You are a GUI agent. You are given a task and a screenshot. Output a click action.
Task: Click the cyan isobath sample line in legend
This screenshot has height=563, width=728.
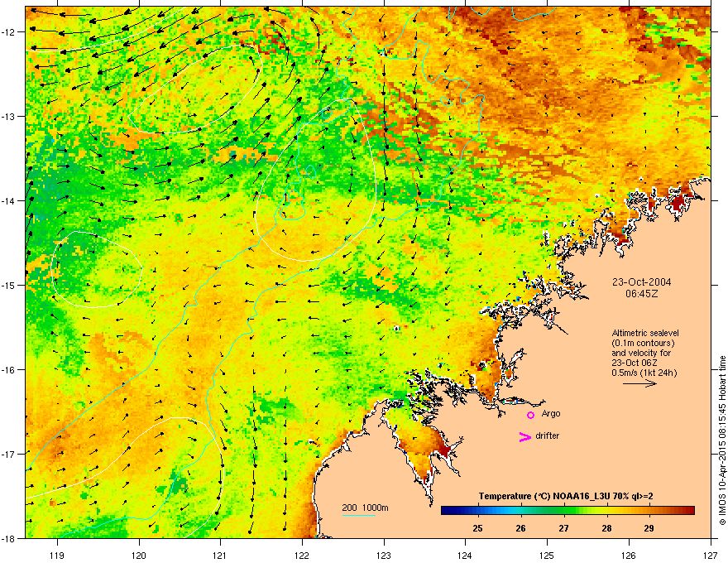pos(359,515)
